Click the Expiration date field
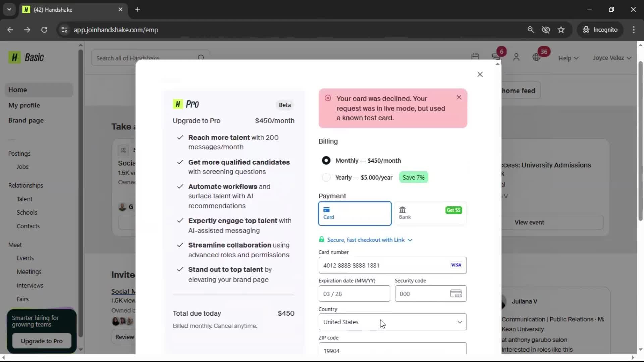This screenshot has width=644, height=362. (354, 294)
